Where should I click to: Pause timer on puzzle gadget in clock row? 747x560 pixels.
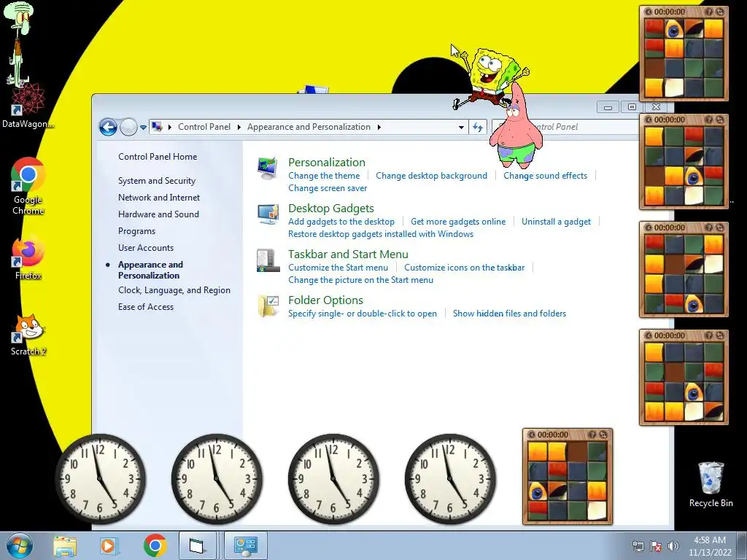coord(532,435)
